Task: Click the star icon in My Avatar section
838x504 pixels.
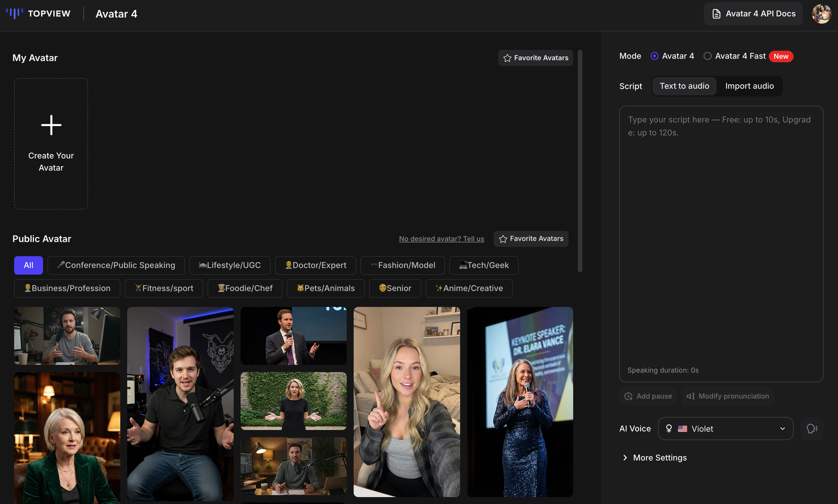Action: [507, 58]
